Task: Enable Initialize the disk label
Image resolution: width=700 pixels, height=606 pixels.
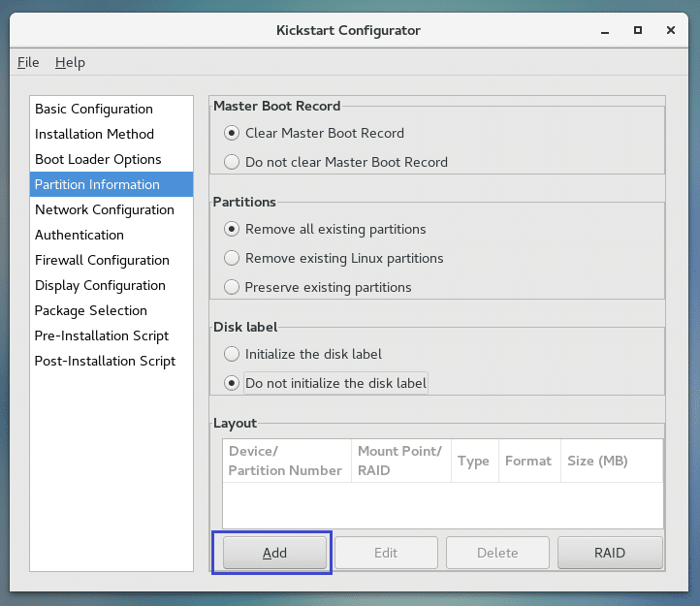Action: pyautogui.click(x=232, y=354)
